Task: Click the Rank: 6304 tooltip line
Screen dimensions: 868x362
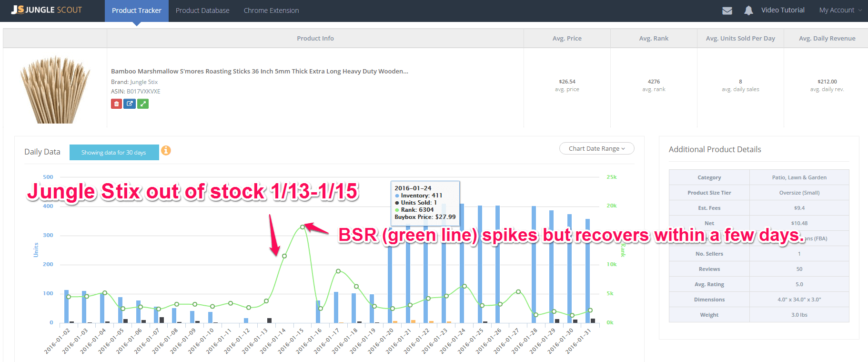Action: click(x=414, y=209)
